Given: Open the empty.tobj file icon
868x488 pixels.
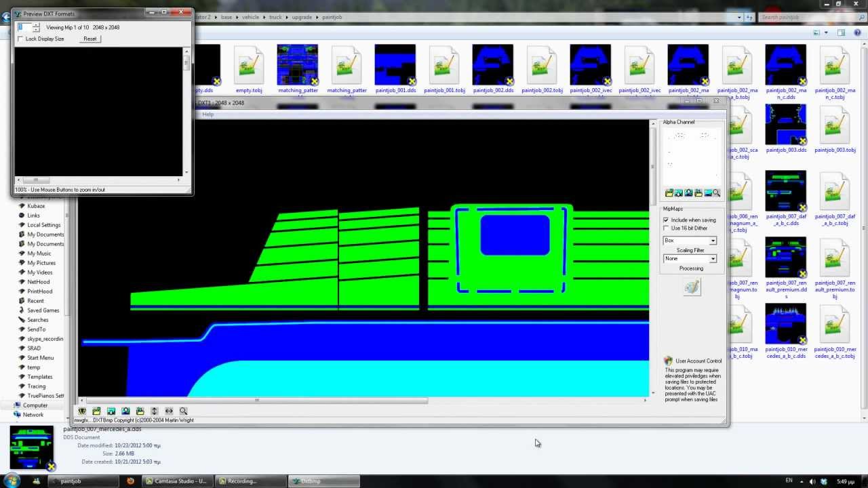Looking at the screenshot, I should (249, 69).
